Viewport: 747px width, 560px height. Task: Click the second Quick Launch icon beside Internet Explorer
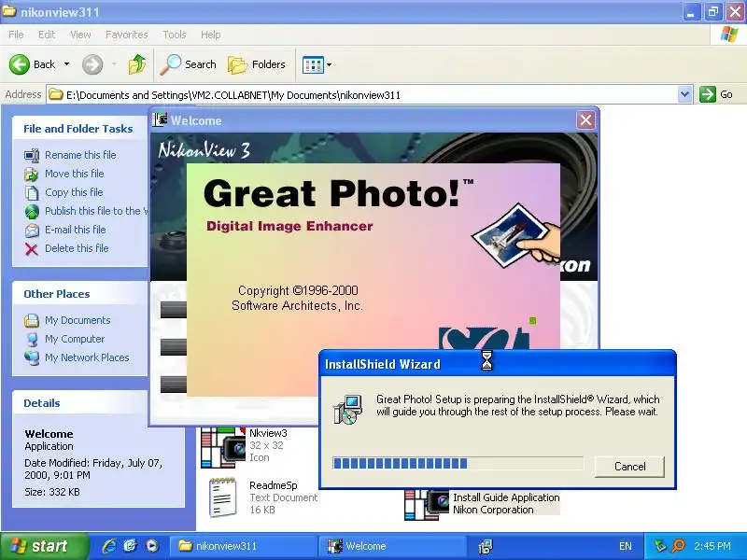click(x=130, y=546)
